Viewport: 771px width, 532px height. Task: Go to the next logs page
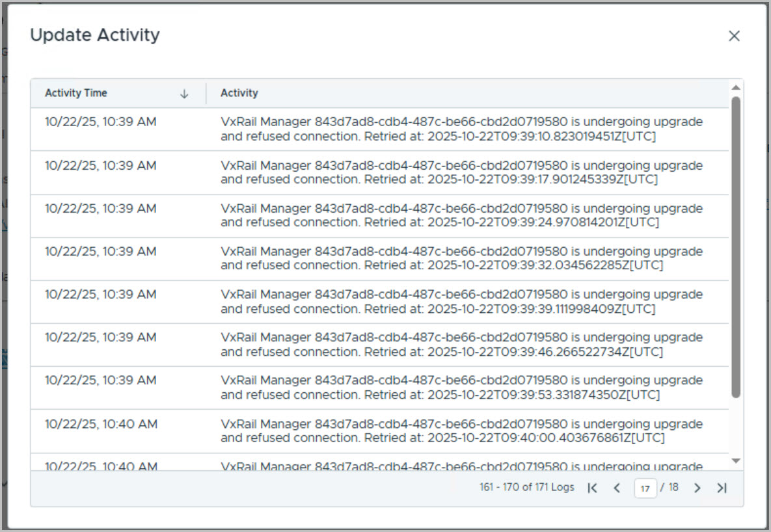pos(697,488)
